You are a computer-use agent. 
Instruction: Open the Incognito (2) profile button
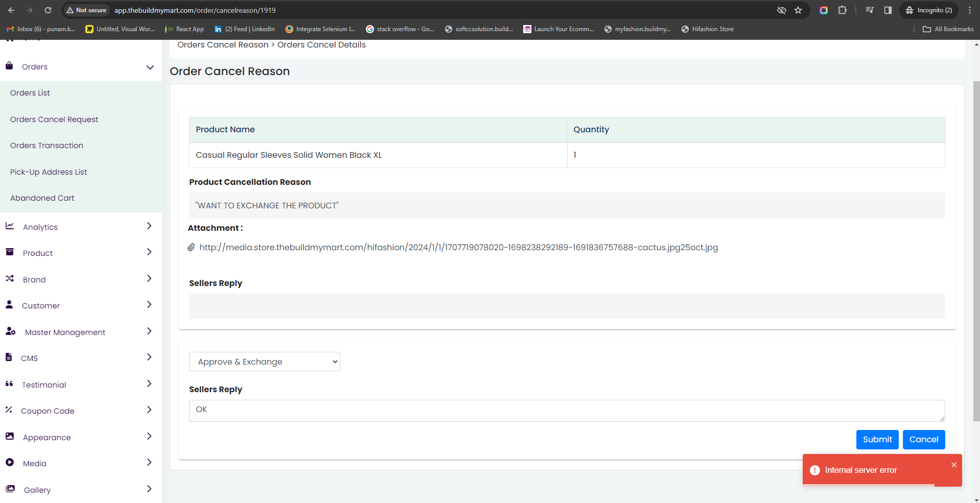click(x=929, y=10)
